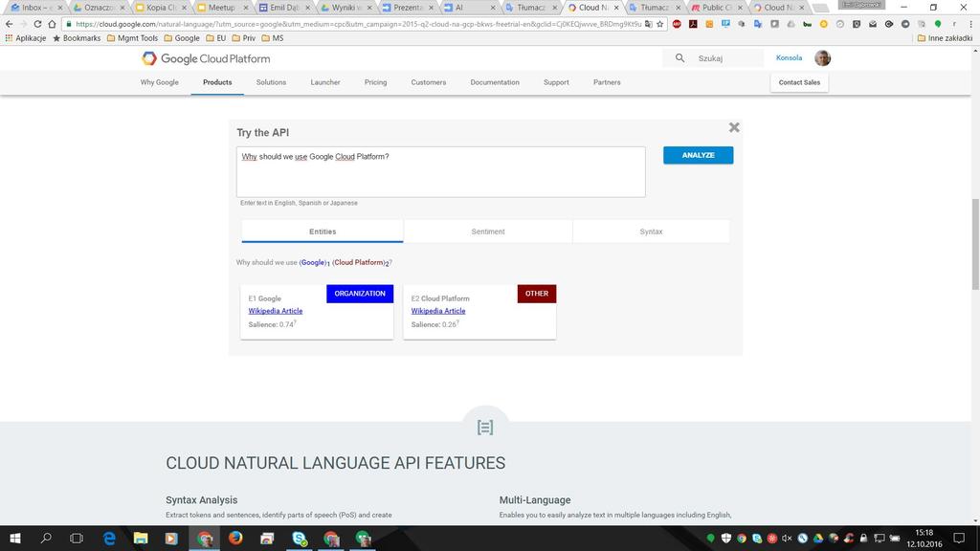Click the translate icon in address bar
The width and height of the screenshot is (980, 551).
(648, 24)
